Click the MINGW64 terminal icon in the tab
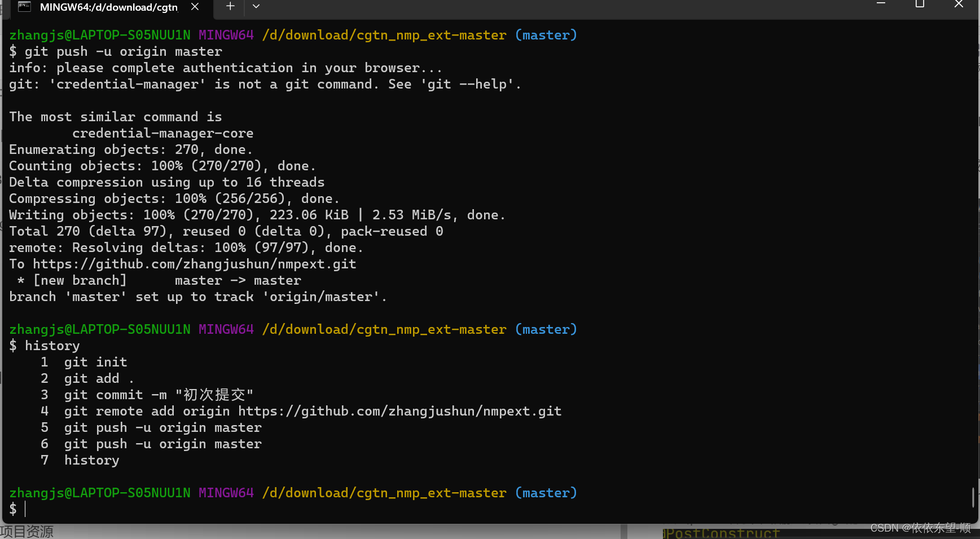Viewport: 980px width, 539px height. [x=24, y=7]
